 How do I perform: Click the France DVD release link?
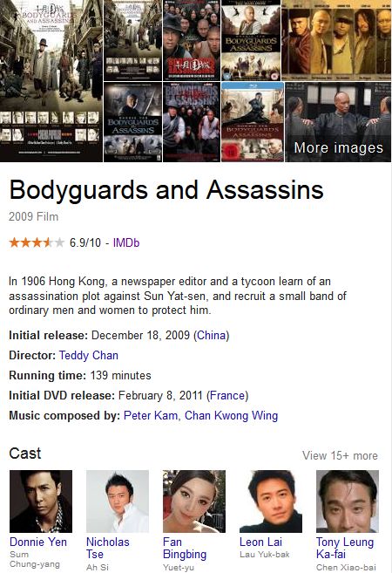(x=227, y=395)
